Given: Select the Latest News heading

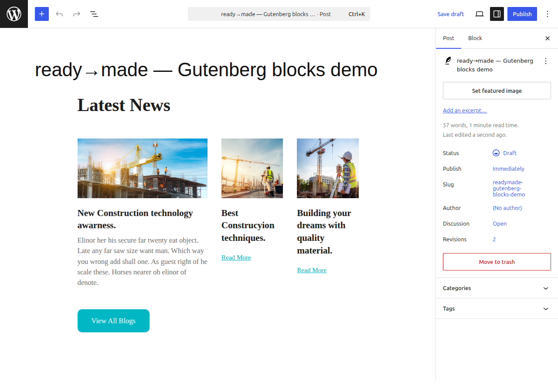Looking at the screenshot, I should 124,105.
